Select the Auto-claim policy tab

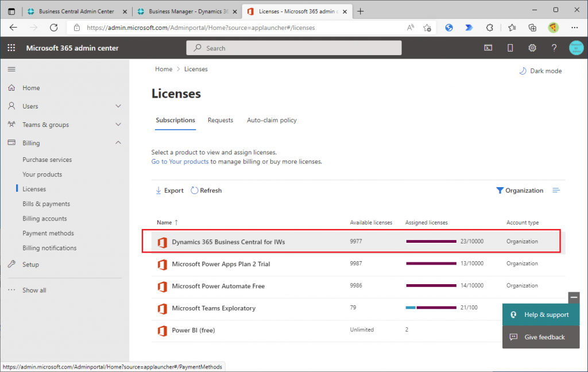(x=272, y=120)
